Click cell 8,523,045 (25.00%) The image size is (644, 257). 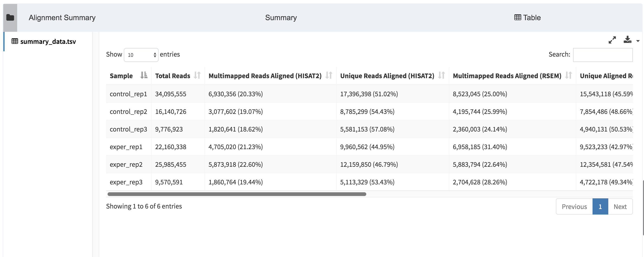[480, 94]
